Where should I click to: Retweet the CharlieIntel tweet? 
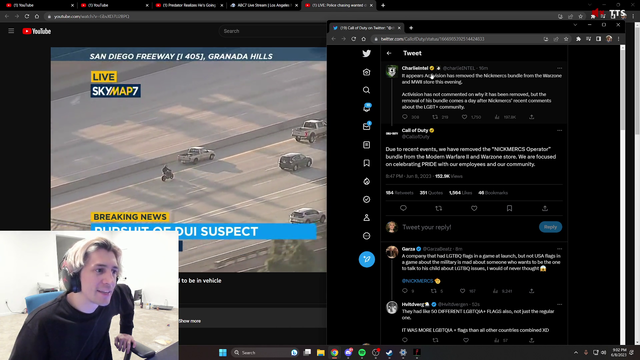[x=435, y=117]
